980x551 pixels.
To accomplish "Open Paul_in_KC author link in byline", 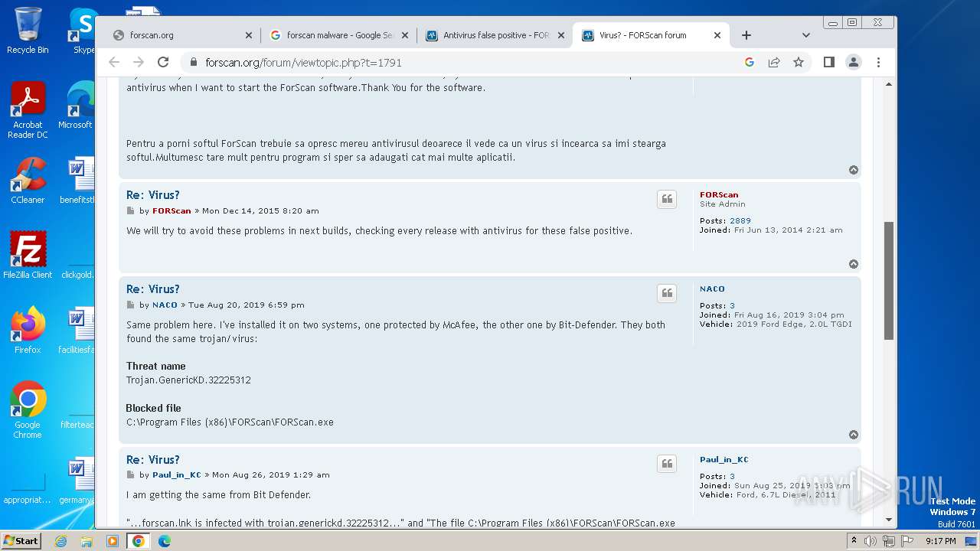I will (177, 475).
